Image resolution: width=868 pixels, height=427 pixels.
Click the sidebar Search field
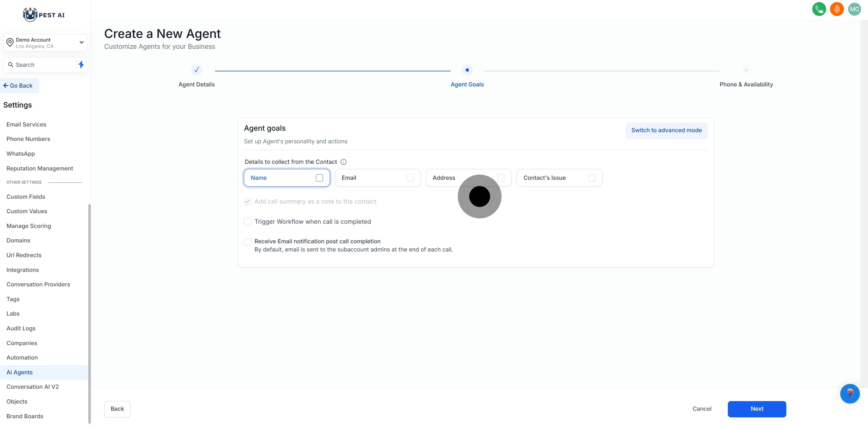point(40,65)
